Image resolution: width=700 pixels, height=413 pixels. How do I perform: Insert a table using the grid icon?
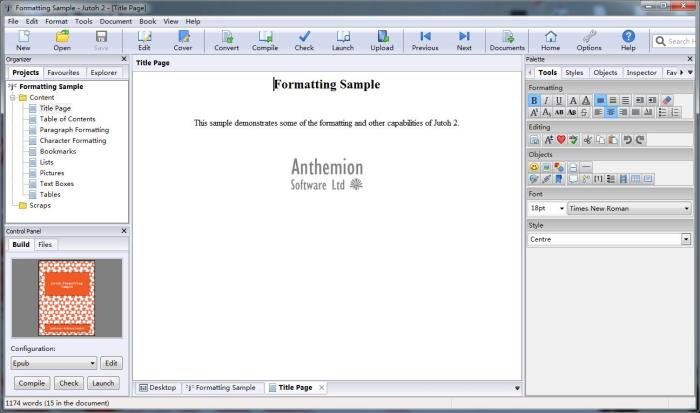(636, 179)
